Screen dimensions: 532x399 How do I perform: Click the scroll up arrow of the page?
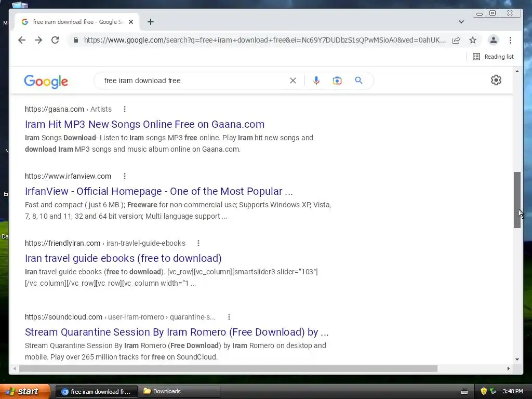tap(517, 71)
